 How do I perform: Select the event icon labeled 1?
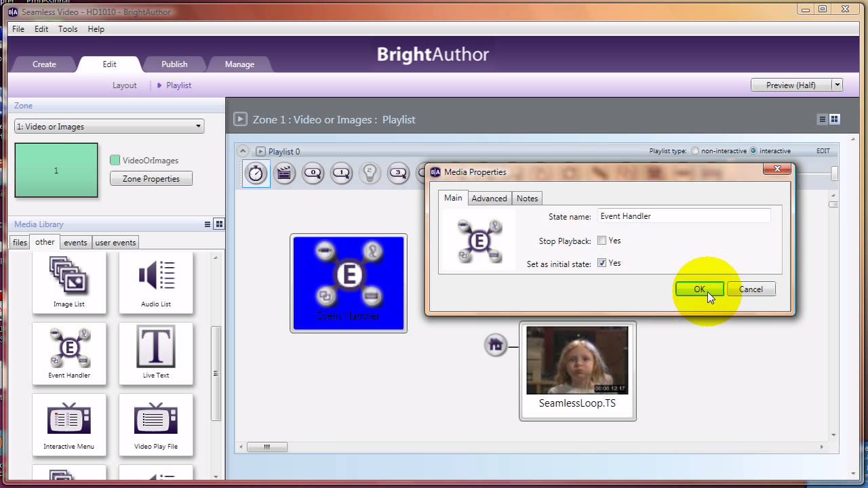pyautogui.click(x=341, y=174)
